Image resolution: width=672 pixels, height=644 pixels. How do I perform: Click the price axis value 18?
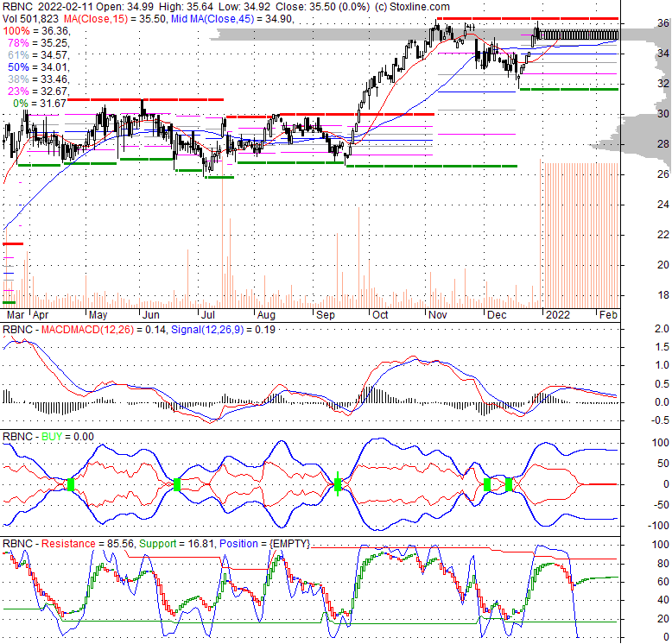(663, 295)
